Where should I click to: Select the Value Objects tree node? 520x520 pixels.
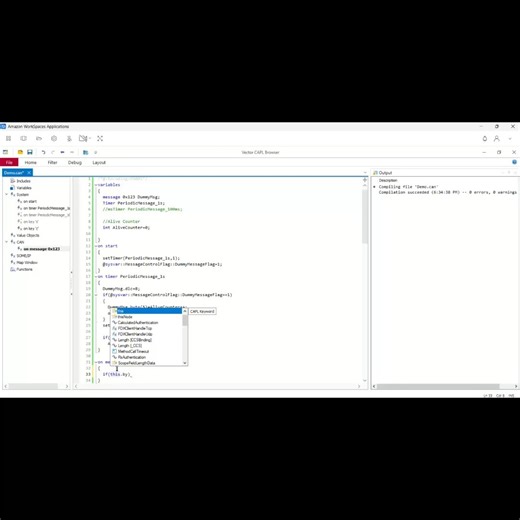pyautogui.click(x=28, y=235)
